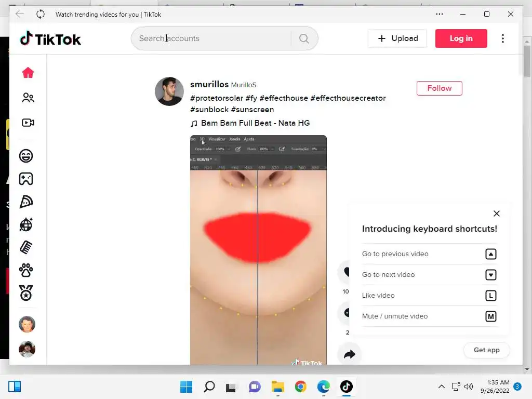This screenshot has height=399, width=532.
Task: Open the #sunscreen hashtag
Action: pos(252,110)
